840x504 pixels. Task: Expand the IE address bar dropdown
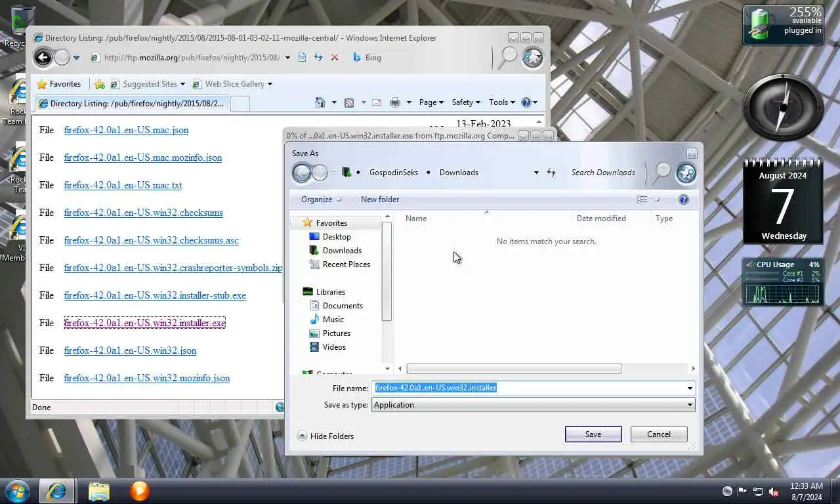[x=287, y=58]
